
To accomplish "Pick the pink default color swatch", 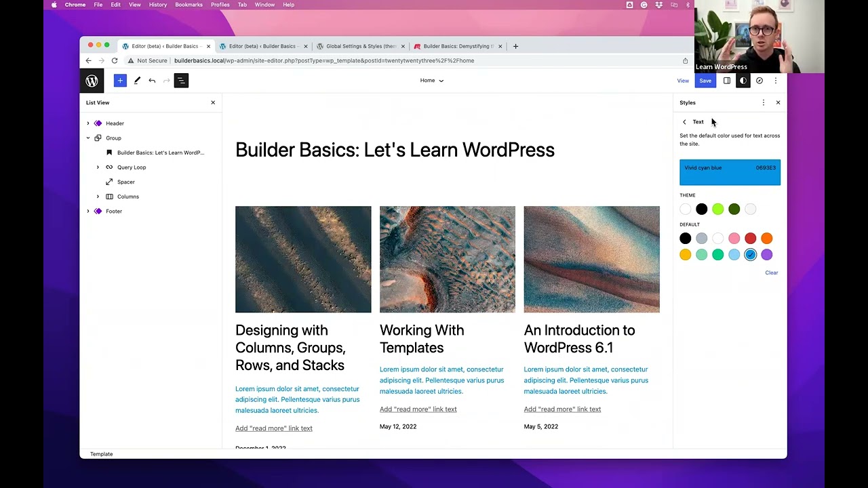I will click(x=734, y=239).
